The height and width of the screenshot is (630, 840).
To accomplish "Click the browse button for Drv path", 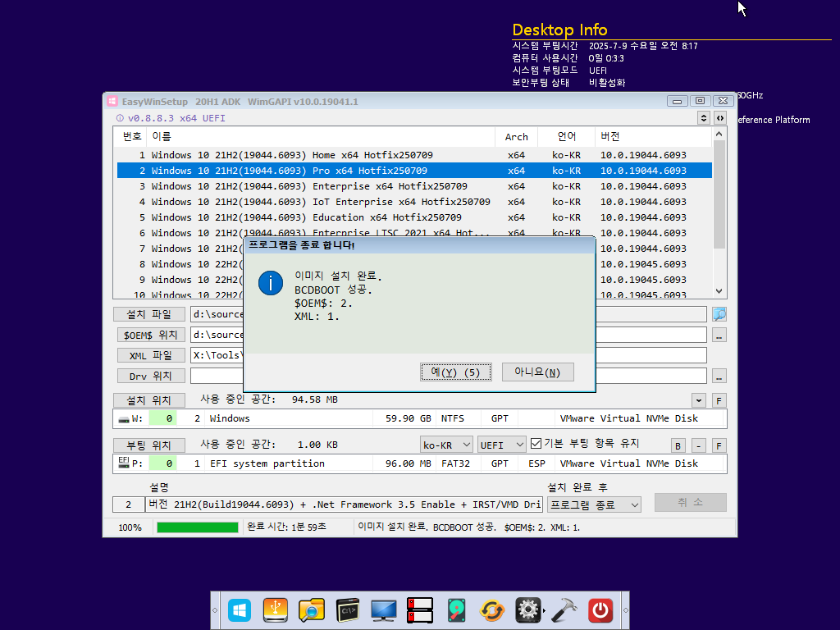I will click(x=719, y=376).
